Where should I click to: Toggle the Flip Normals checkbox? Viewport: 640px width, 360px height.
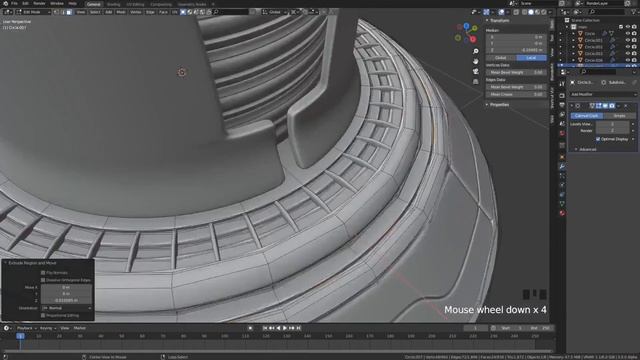(x=43, y=273)
